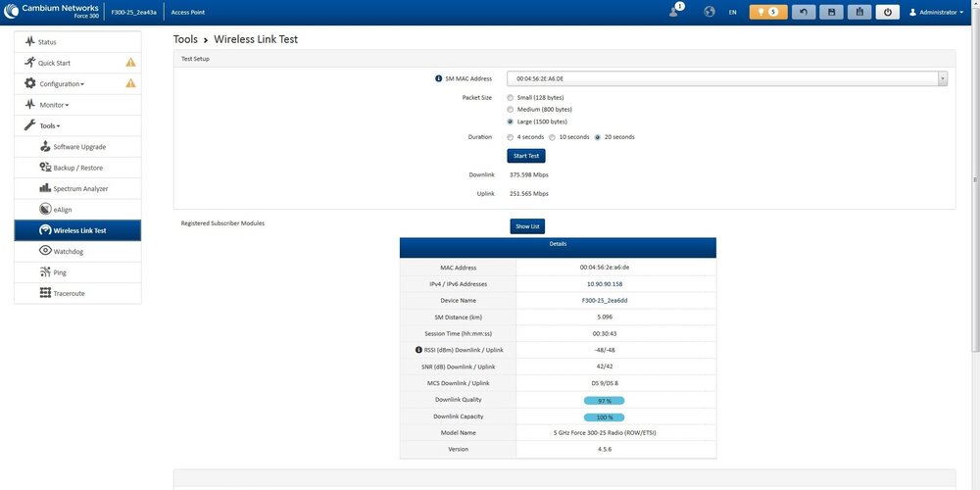The height and width of the screenshot is (490, 980).
Task: Click the save configuration floppy icon
Action: click(x=832, y=12)
